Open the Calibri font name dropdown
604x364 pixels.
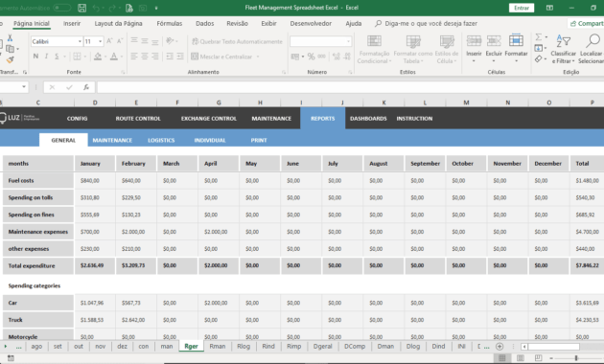click(80, 41)
